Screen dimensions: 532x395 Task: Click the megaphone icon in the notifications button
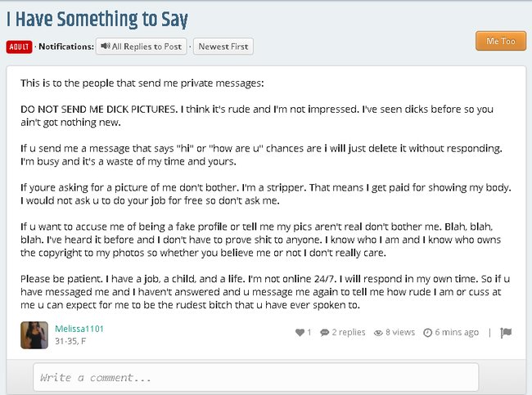coord(106,46)
